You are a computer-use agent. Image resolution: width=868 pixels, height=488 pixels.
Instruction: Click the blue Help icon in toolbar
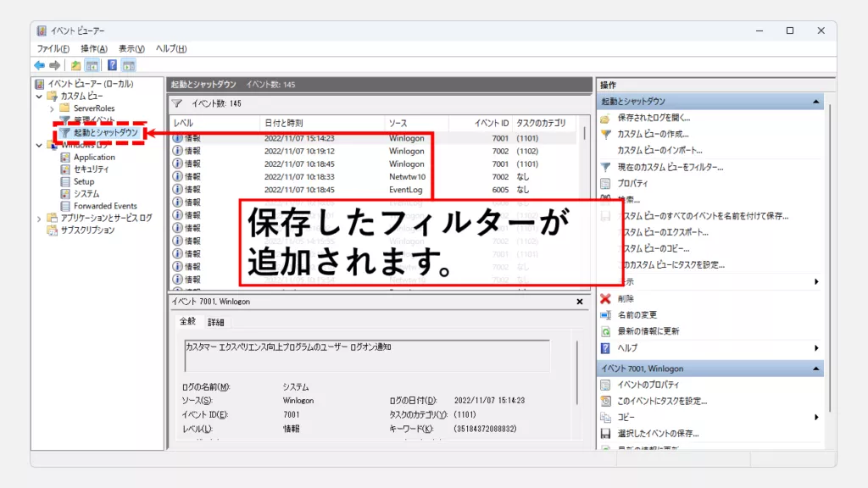[112, 65]
